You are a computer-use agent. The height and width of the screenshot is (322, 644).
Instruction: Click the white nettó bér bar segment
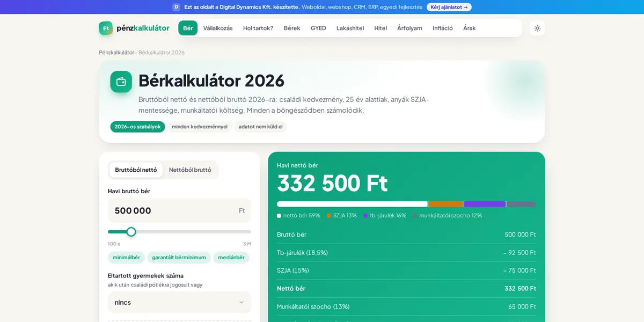click(352, 204)
